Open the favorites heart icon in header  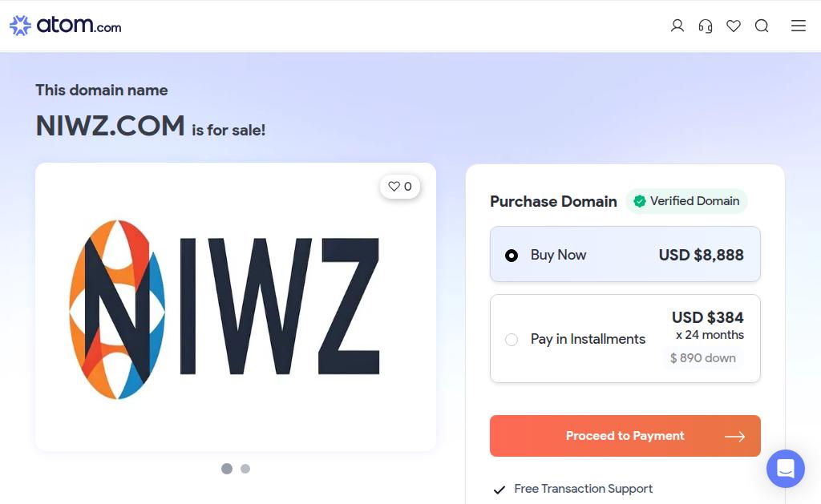point(734,26)
